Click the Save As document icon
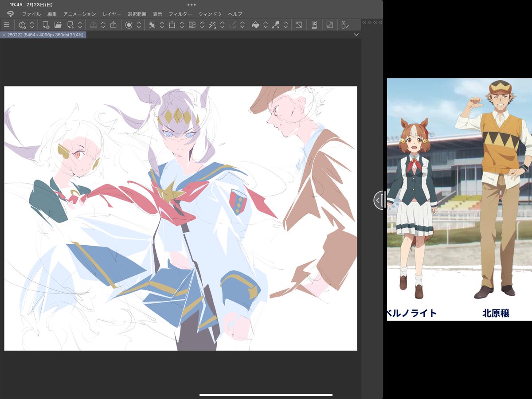The image size is (532, 399). pyautogui.click(x=70, y=25)
